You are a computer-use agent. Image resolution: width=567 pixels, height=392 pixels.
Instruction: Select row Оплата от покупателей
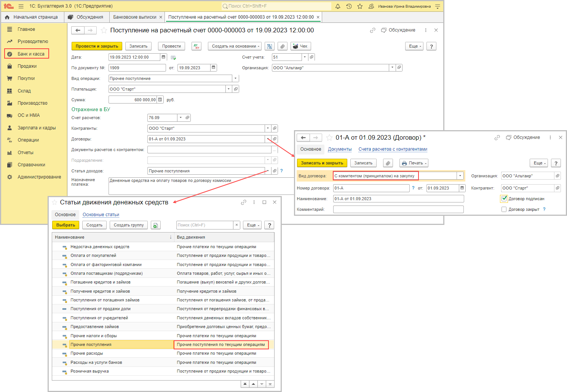[x=163, y=255]
